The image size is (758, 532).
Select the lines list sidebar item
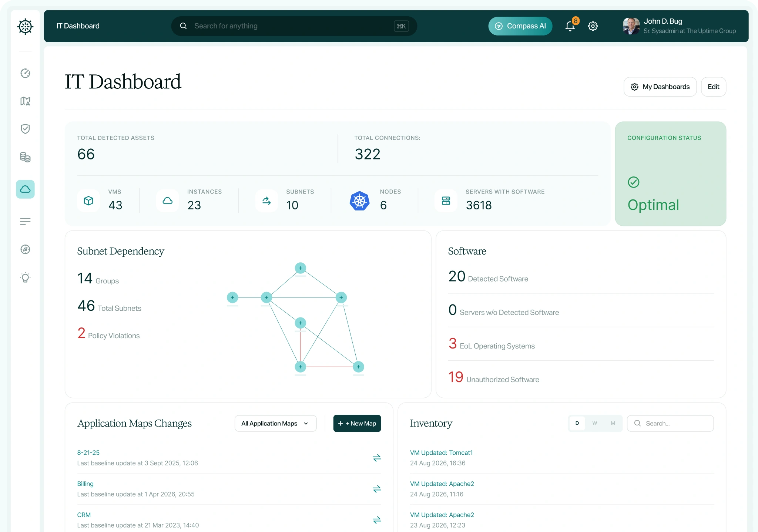(25, 221)
